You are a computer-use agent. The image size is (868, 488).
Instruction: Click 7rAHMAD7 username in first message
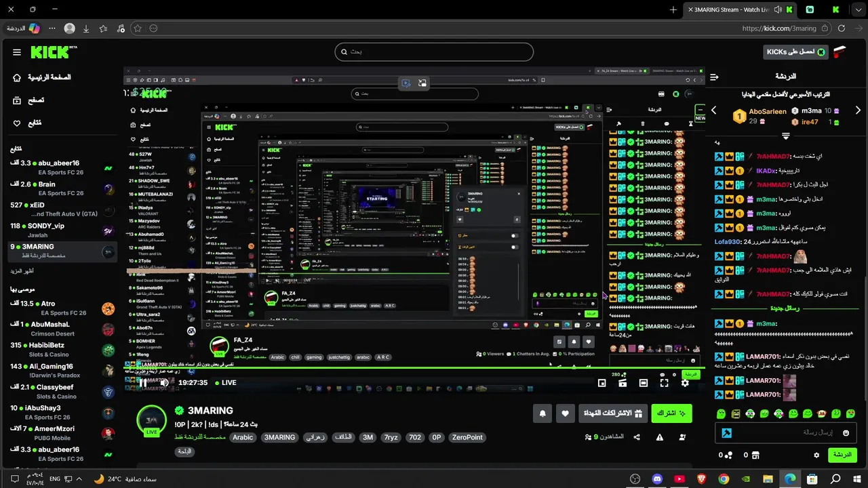773,157
